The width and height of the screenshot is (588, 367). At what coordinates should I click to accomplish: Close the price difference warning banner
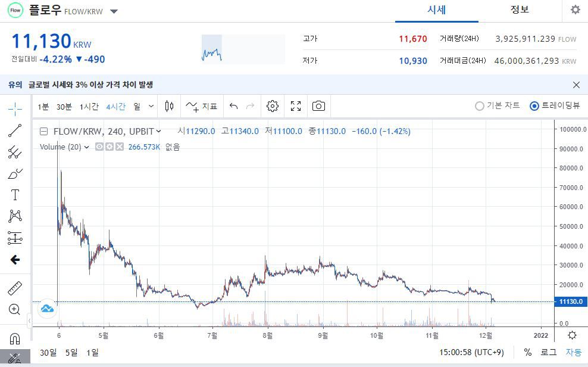tap(576, 85)
